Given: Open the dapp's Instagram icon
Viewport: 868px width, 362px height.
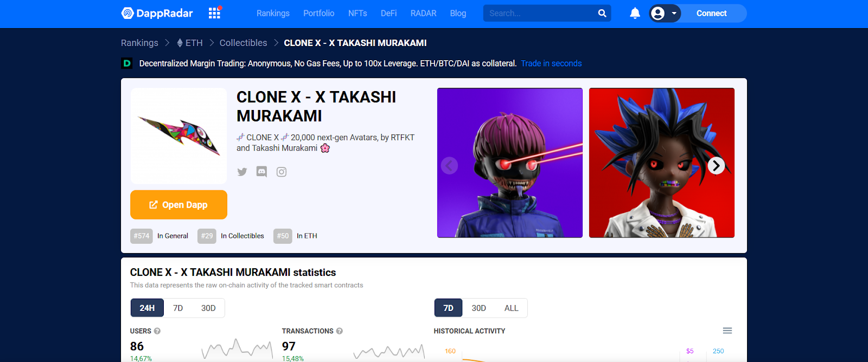Looking at the screenshot, I should coord(282,172).
